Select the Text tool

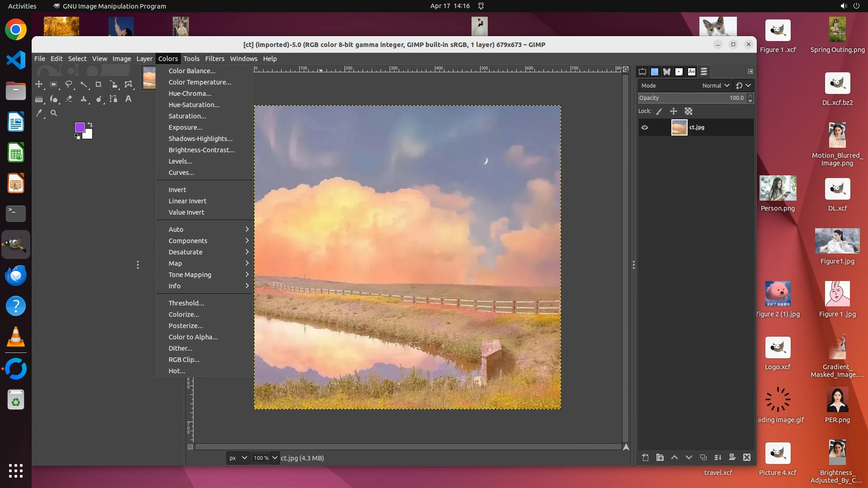point(128,99)
